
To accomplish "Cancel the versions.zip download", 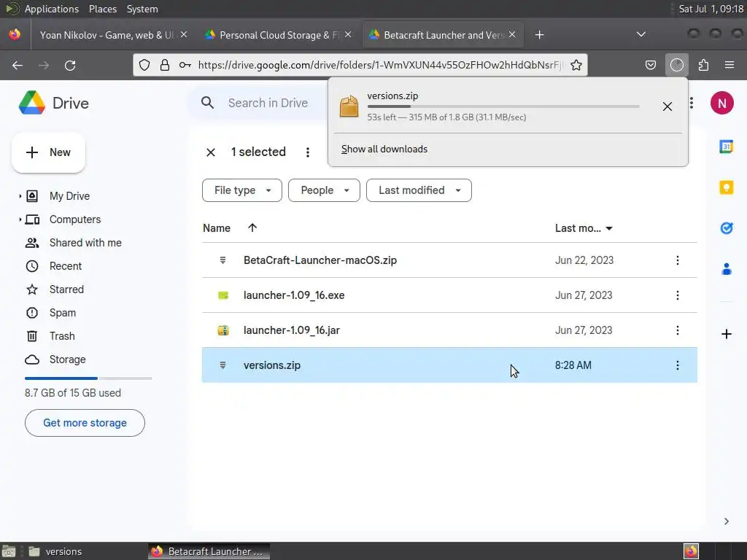I will pos(667,106).
